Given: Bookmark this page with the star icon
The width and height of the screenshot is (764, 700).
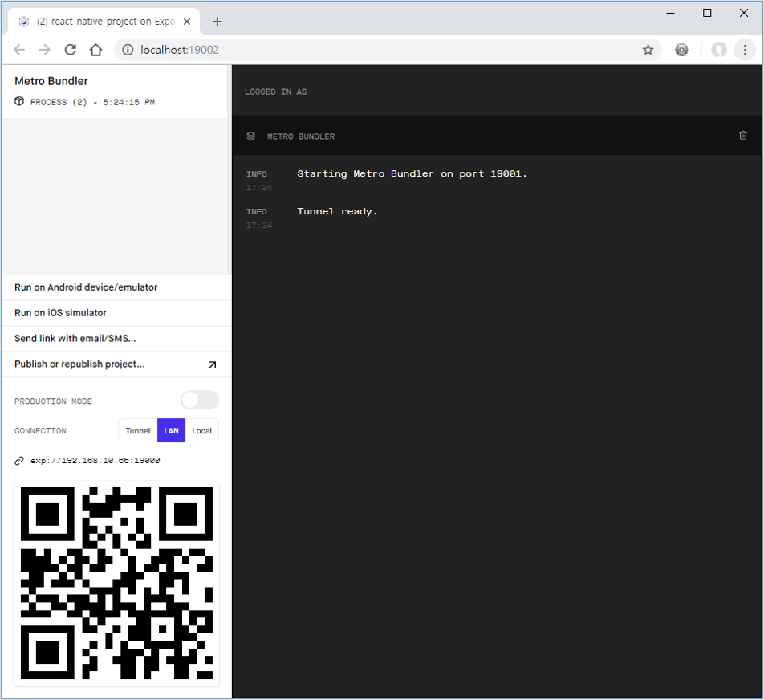Looking at the screenshot, I should pyautogui.click(x=648, y=50).
